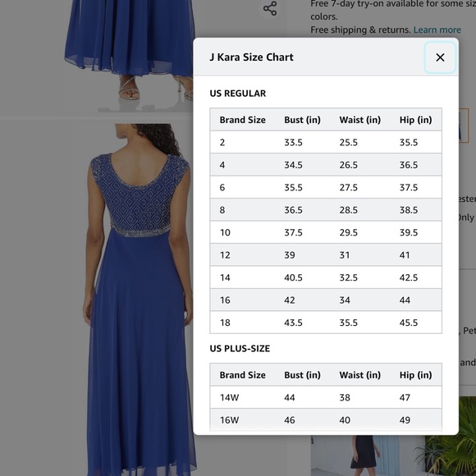Click bust value 44 for size 14W

tap(290, 398)
